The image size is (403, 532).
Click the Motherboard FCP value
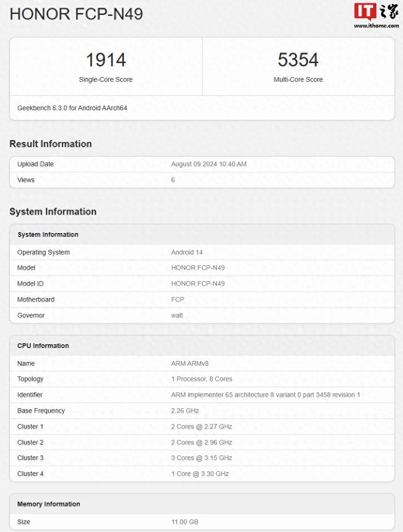click(178, 299)
